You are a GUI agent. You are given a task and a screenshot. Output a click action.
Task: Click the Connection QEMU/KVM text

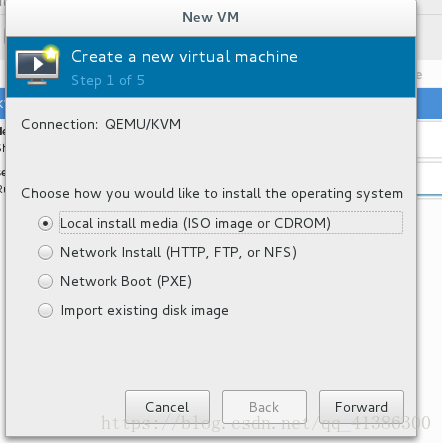coord(101,124)
